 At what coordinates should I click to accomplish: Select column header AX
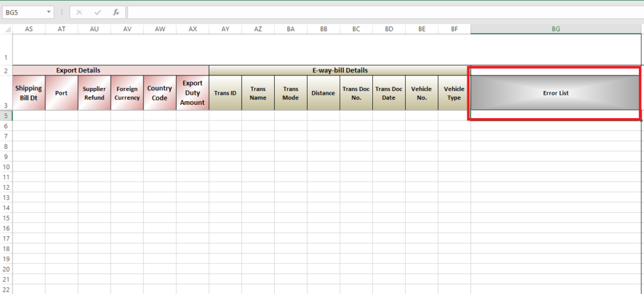(192, 29)
